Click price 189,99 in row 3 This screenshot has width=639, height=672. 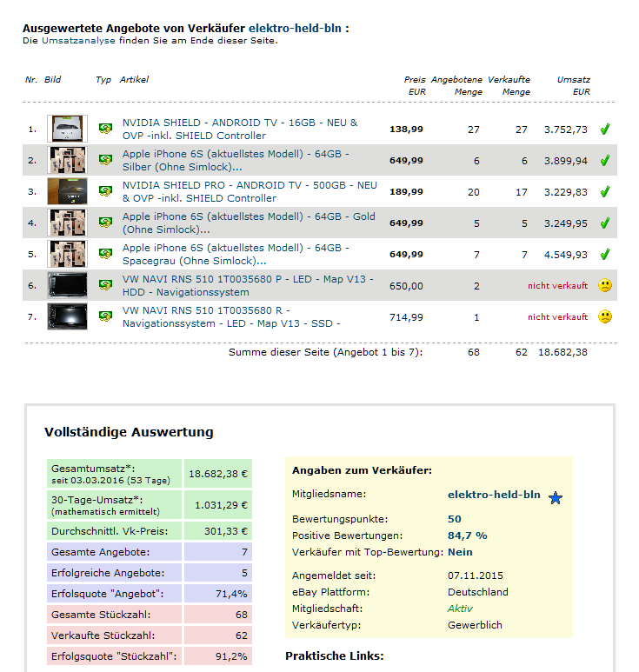[x=406, y=191]
